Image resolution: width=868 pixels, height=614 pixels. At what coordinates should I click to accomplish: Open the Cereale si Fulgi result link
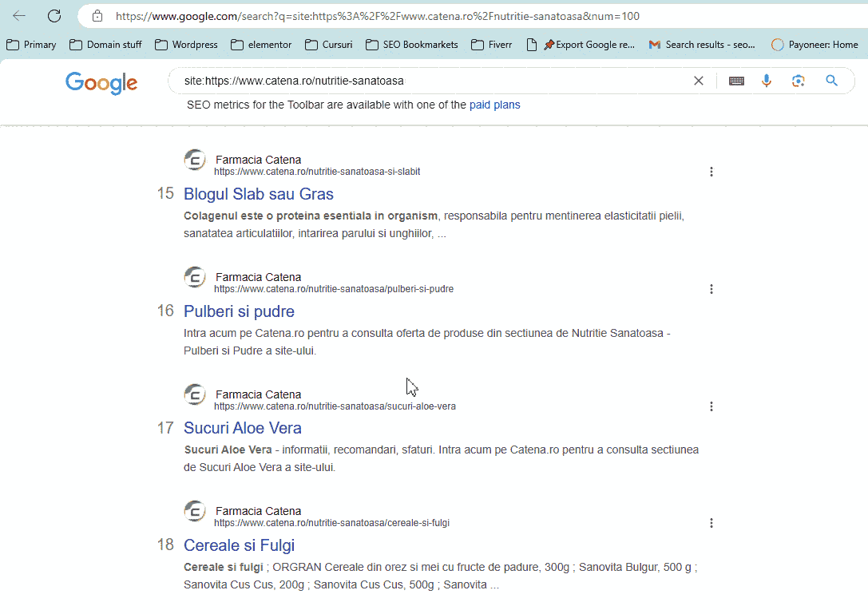pyautogui.click(x=239, y=545)
